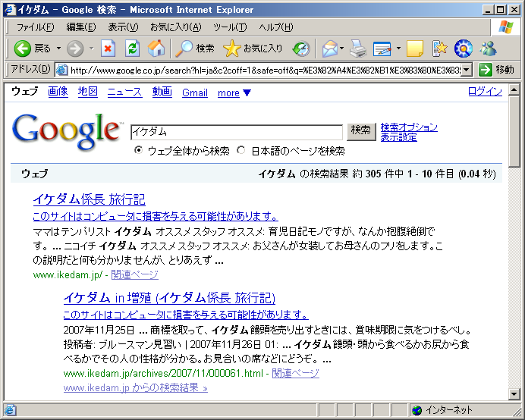
Task: Open 関連ページ link beside 000061.html
Action: point(296,373)
